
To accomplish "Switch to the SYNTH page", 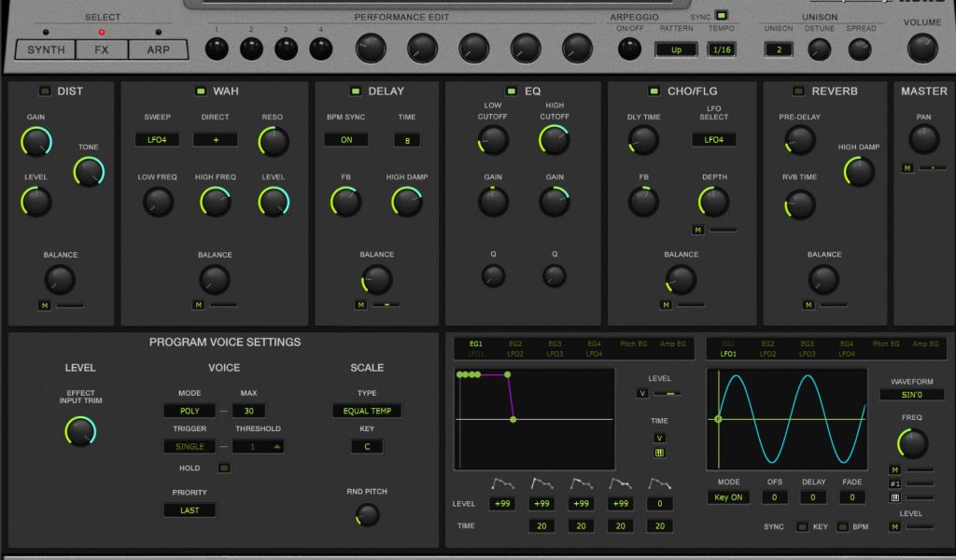I will [x=46, y=49].
